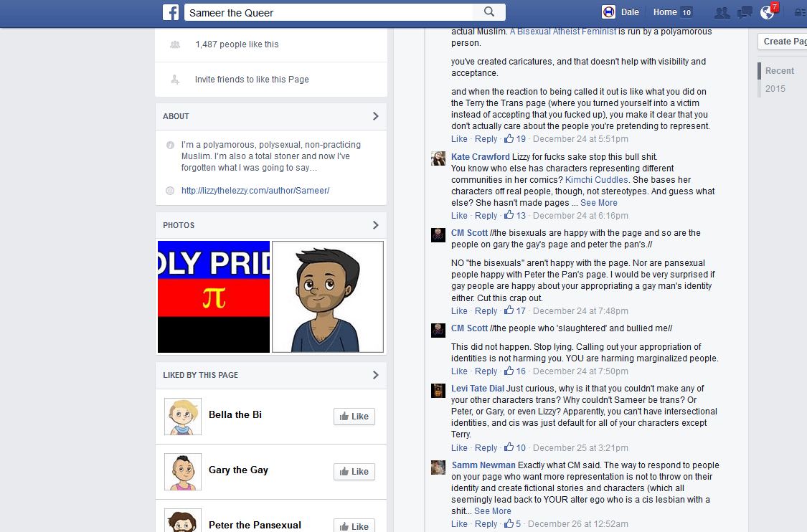Like the Peter the Pansexual page
The width and height of the screenshot is (807, 532).
tap(354, 526)
